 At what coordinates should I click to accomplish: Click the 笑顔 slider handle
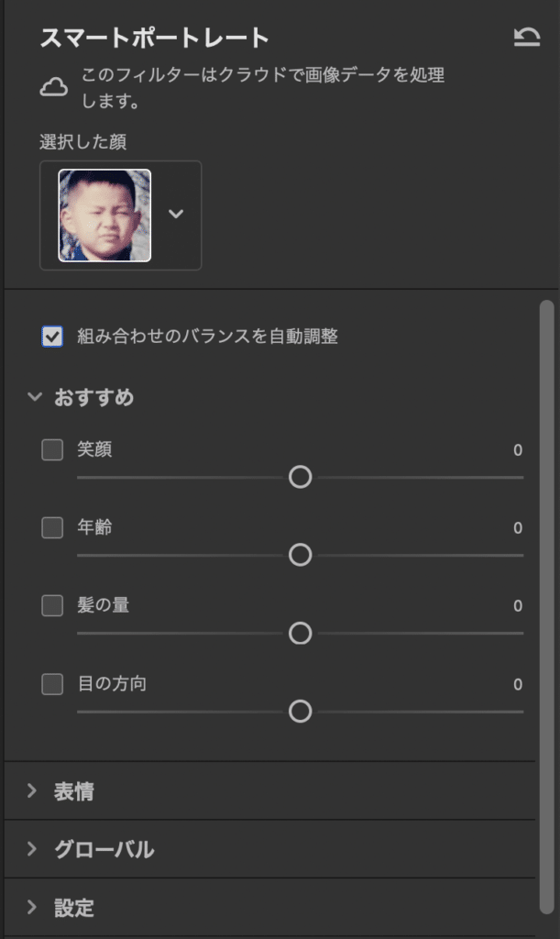tap(301, 477)
